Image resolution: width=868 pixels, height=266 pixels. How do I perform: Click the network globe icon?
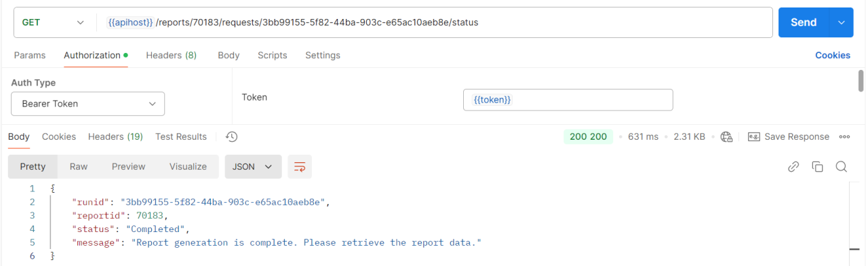726,136
